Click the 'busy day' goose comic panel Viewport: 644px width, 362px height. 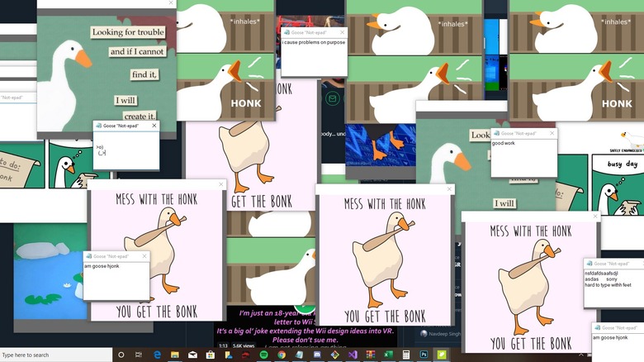point(618,184)
